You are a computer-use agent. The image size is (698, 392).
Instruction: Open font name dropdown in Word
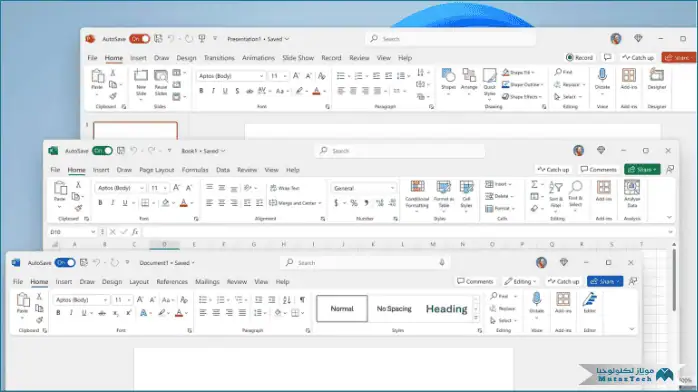pyautogui.click(x=105, y=300)
